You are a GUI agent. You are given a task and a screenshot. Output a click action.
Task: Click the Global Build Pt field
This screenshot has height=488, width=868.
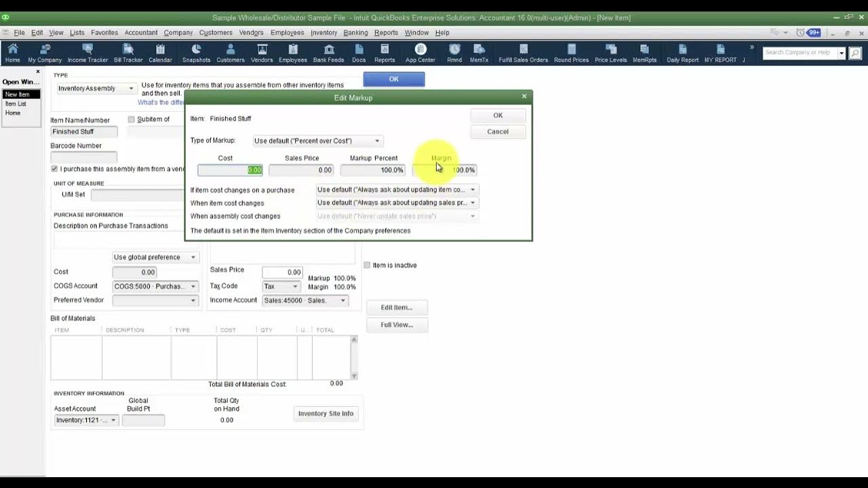point(143,420)
